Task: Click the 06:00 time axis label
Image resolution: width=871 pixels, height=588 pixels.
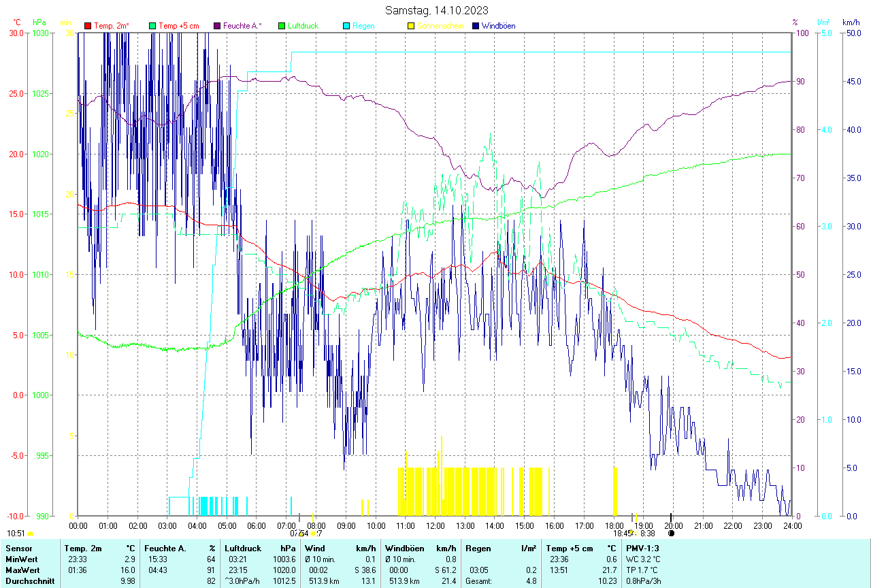Action: (x=257, y=525)
